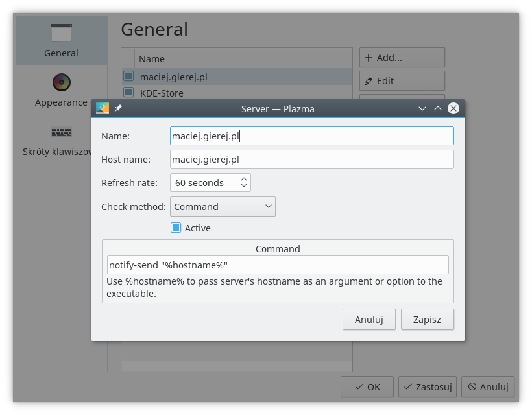
Task: Click the Zastosuj apply button
Action: [428, 387]
